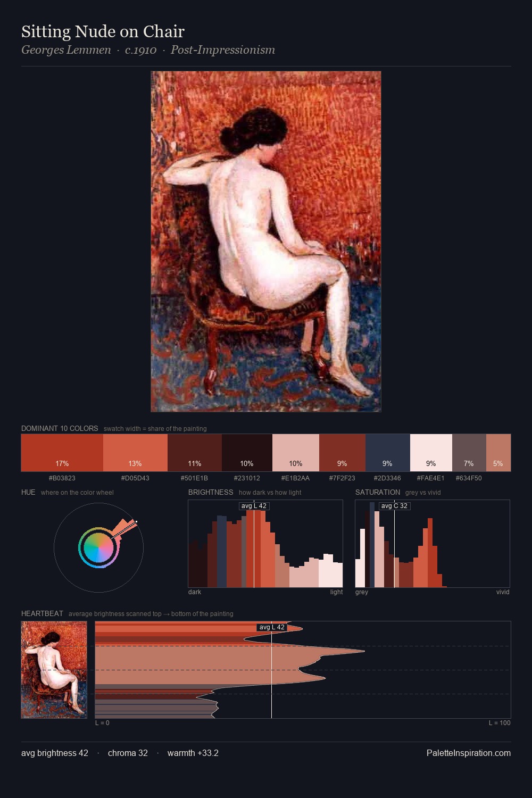Click the '#2D3346' hex code label
Screen dimensions: 532x798
(387, 478)
